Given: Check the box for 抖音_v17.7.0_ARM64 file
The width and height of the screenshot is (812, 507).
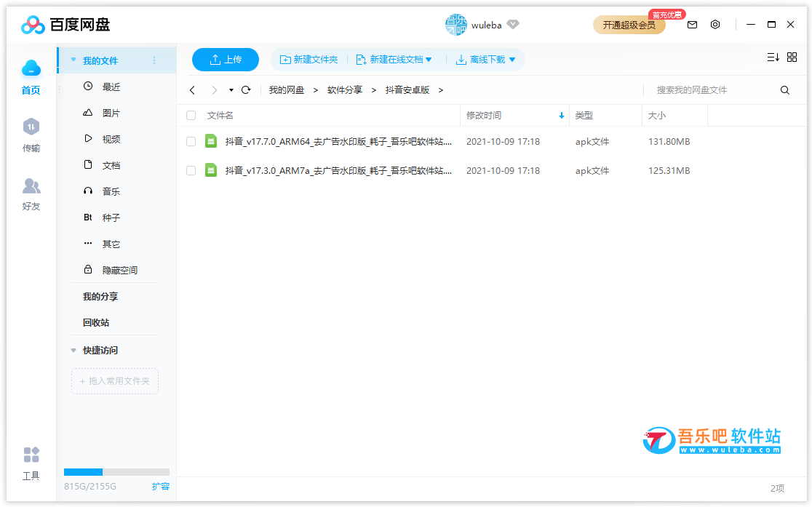Looking at the screenshot, I should tap(191, 141).
